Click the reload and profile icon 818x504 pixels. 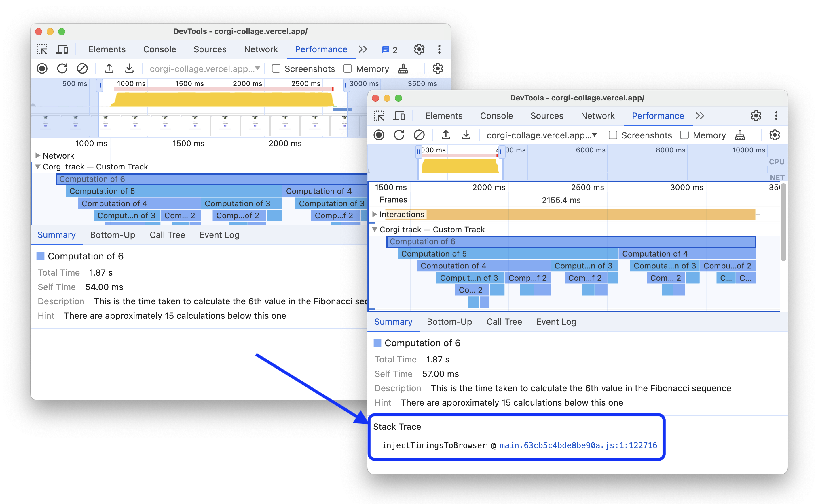click(60, 69)
